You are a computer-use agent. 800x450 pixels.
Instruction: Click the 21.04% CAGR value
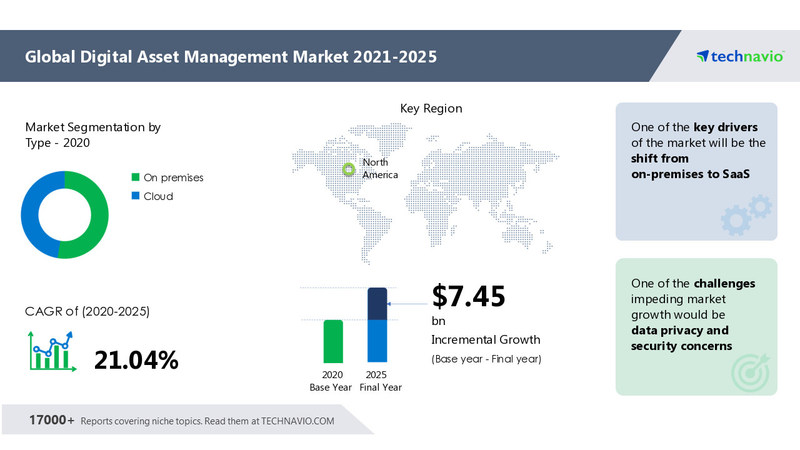point(136,360)
